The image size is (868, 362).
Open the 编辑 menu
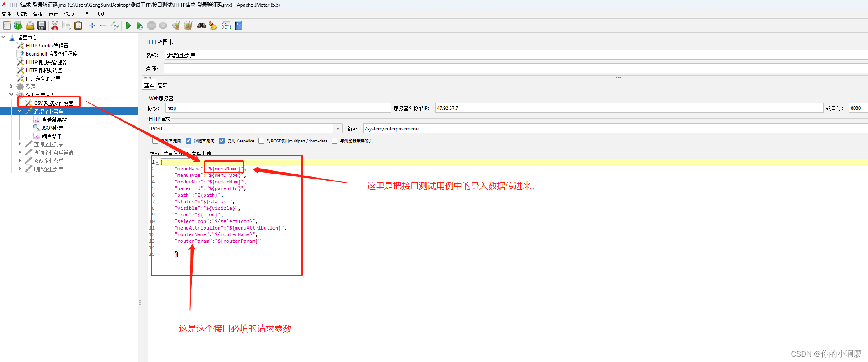coord(22,14)
